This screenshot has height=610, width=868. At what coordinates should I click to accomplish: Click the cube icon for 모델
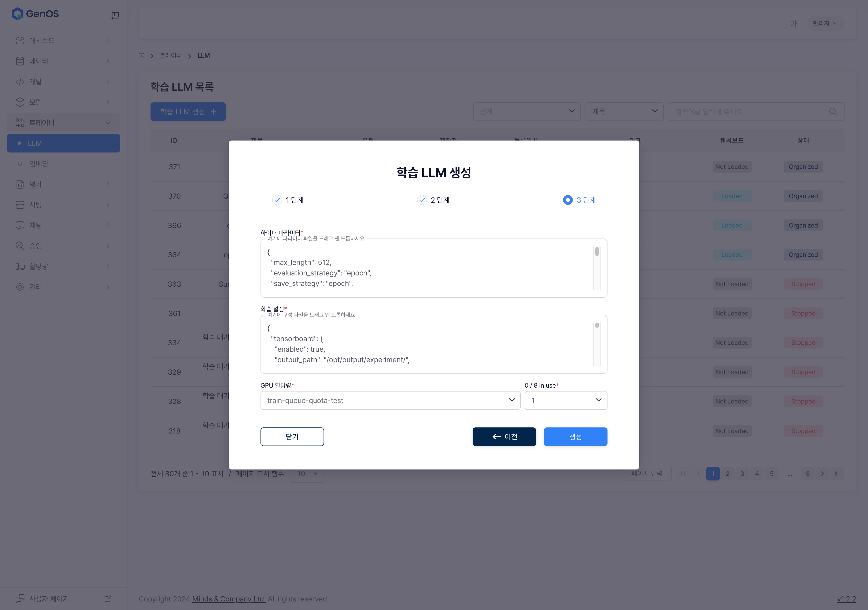click(x=20, y=102)
